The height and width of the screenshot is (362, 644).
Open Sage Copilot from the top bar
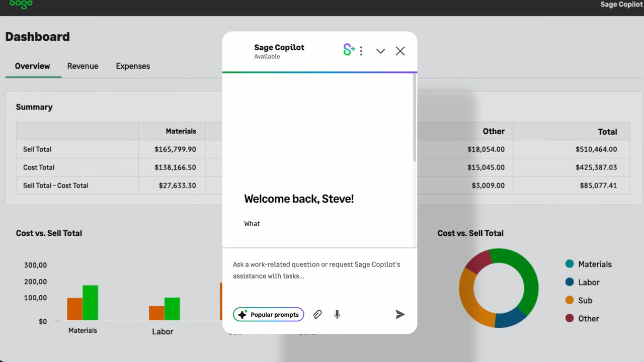pyautogui.click(x=621, y=5)
